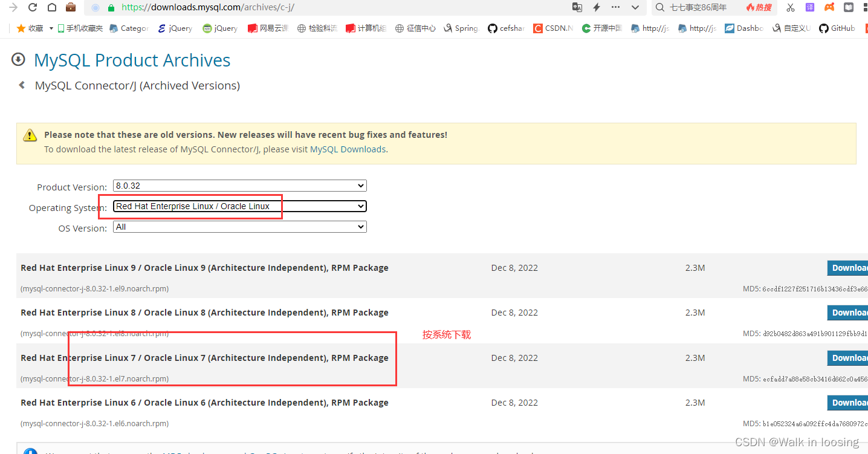This screenshot has width=868, height=454.
Task: Open the 自定义U bookmark
Action: (791, 28)
